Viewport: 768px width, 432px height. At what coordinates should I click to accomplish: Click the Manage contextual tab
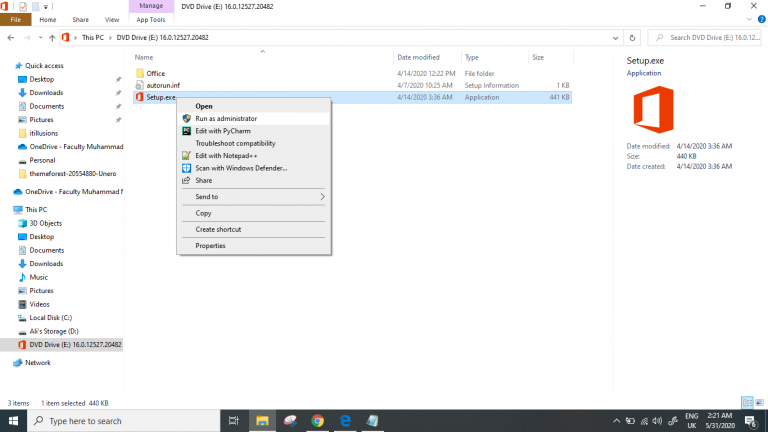point(151,6)
